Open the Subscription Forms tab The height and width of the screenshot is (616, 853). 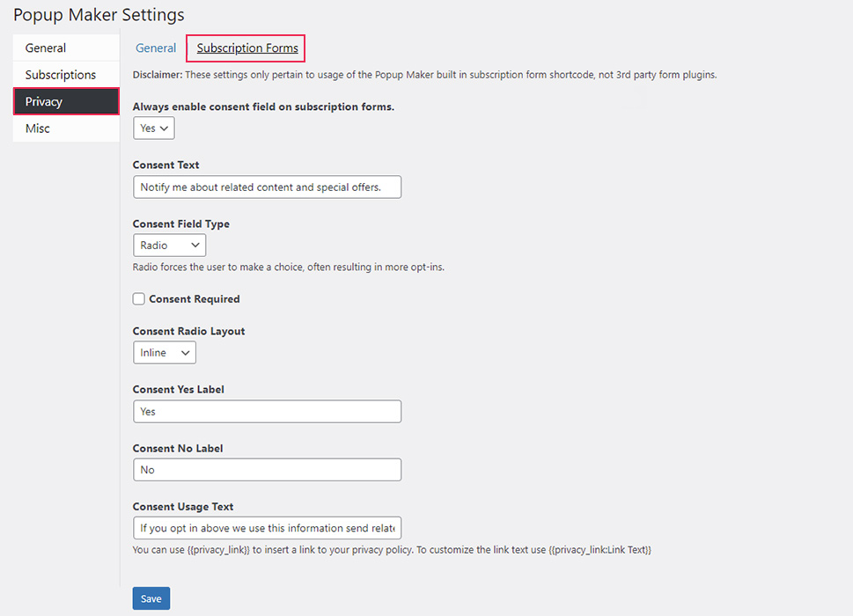[245, 48]
